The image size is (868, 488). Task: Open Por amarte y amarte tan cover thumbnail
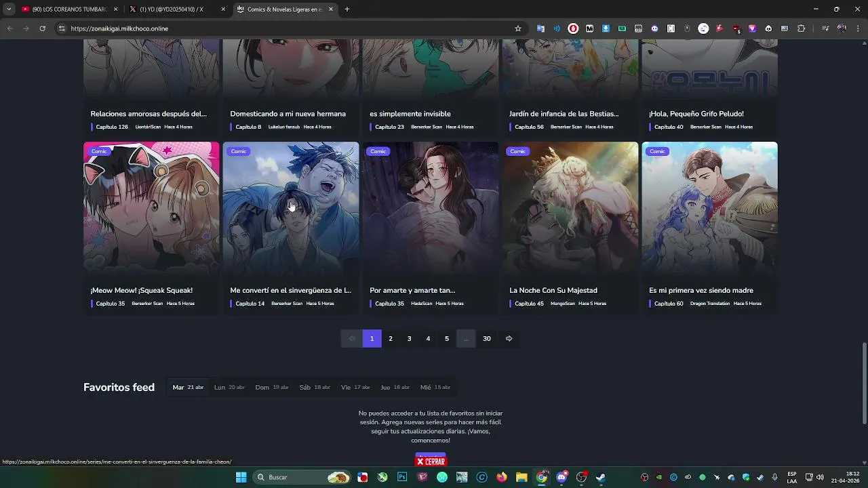pyautogui.click(x=431, y=207)
